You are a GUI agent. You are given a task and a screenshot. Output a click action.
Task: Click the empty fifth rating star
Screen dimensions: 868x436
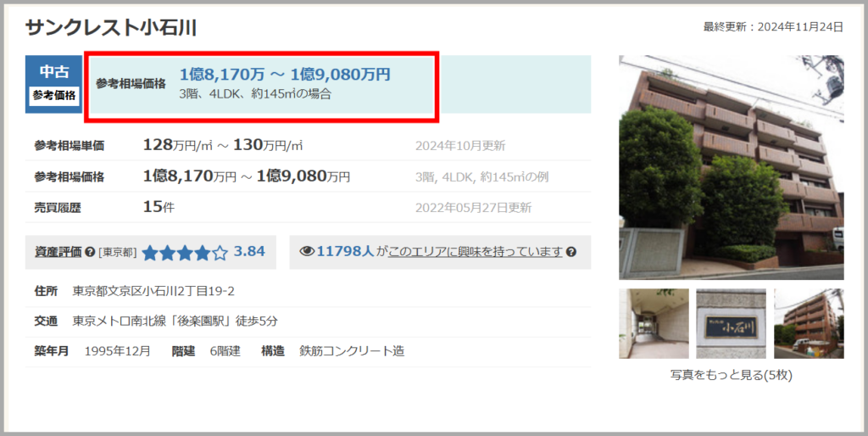point(220,253)
